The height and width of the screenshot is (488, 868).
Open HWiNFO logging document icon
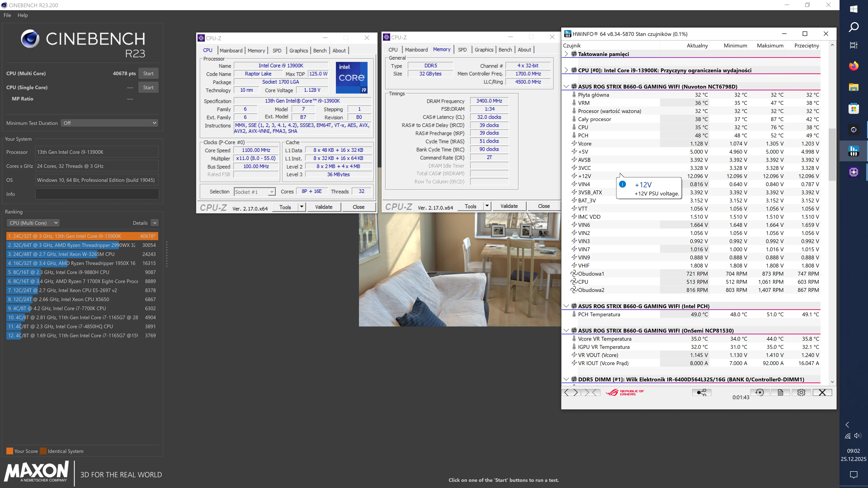pos(780,392)
